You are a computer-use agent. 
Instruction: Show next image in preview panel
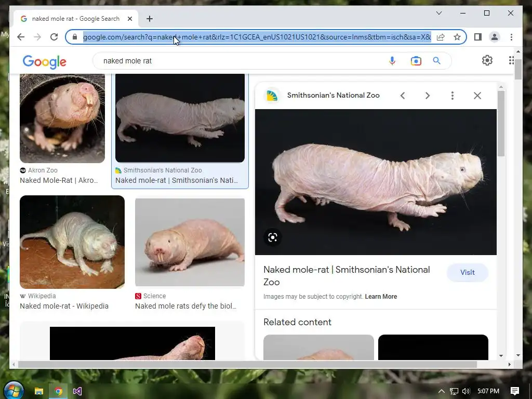coord(428,96)
